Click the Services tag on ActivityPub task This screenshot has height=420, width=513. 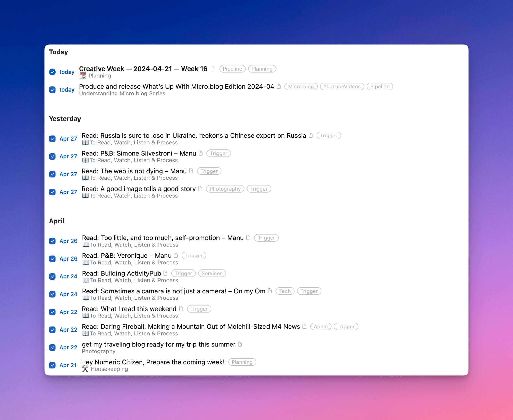pos(212,273)
